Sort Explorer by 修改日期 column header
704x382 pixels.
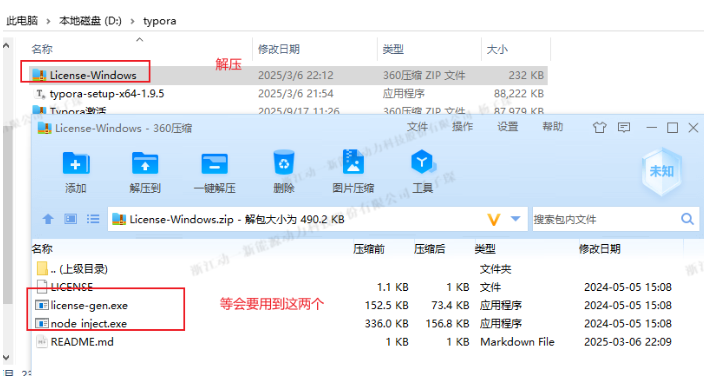(x=278, y=49)
